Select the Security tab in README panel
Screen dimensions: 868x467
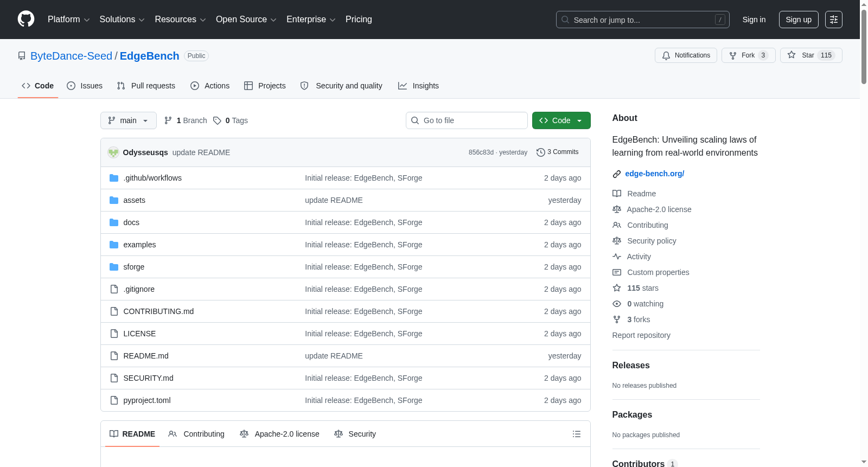coord(355,434)
